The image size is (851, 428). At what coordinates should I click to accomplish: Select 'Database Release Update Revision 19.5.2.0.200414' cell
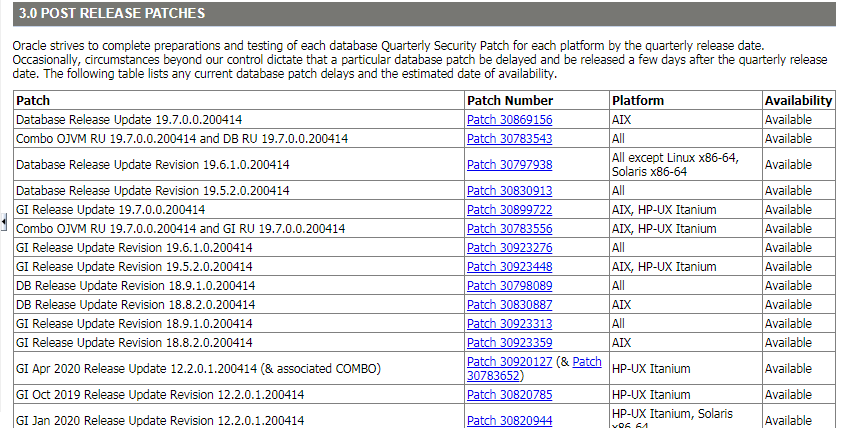[x=239, y=191]
